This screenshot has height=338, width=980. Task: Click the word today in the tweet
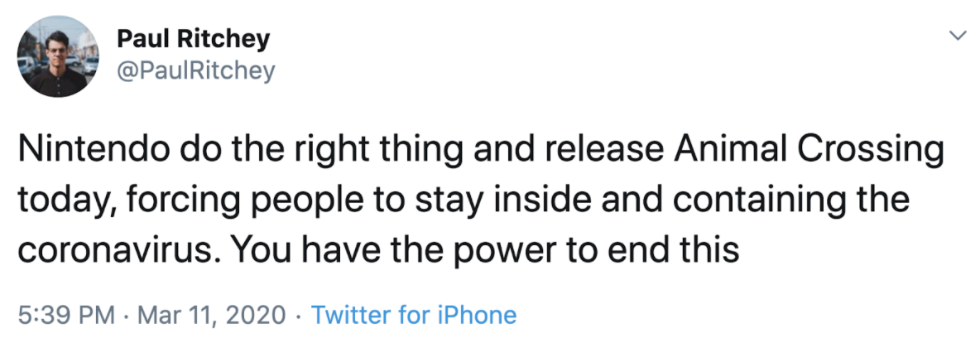60,201
